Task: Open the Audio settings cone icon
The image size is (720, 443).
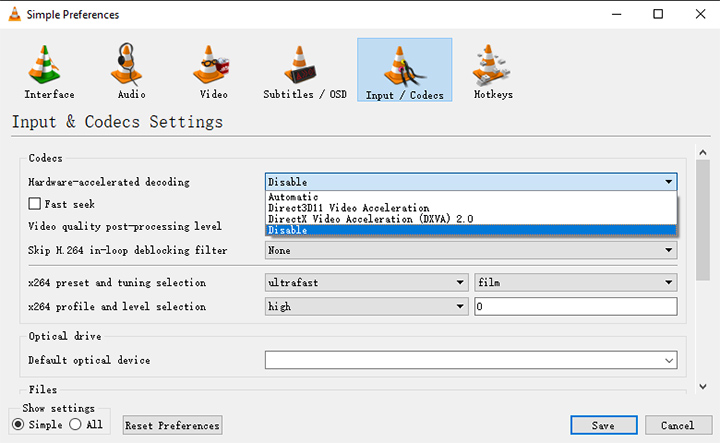Action: click(x=131, y=70)
